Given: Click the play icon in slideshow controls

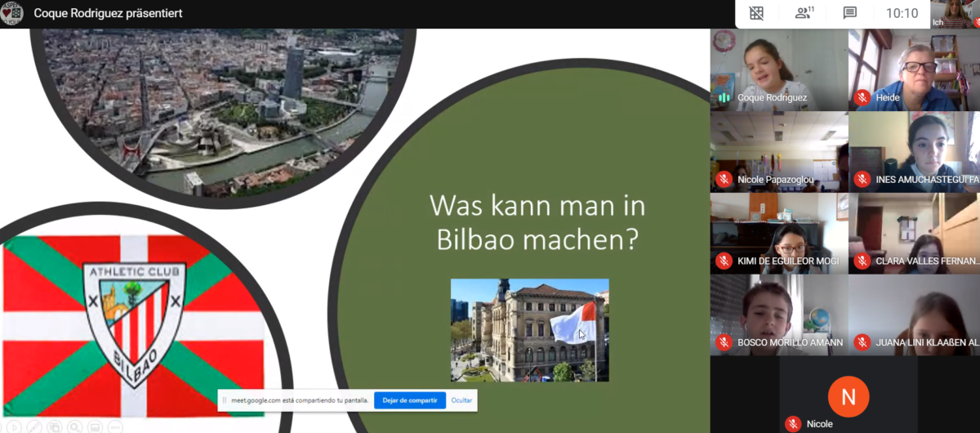Looking at the screenshot, I should pyautogui.click(x=14, y=427).
